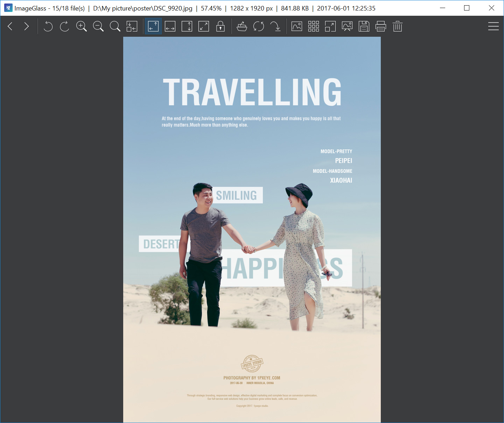Screen dimensions: 504x423
Task: Toggle scale to height mode
Action: pos(187,26)
